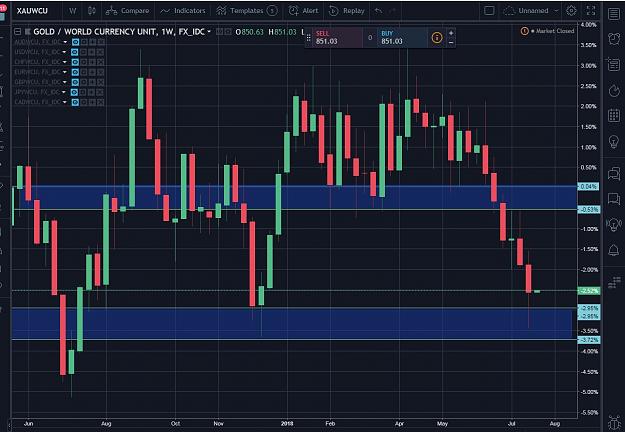625x432 pixels.
Task: Click the BUY 851.03 button
Action: 402,37
